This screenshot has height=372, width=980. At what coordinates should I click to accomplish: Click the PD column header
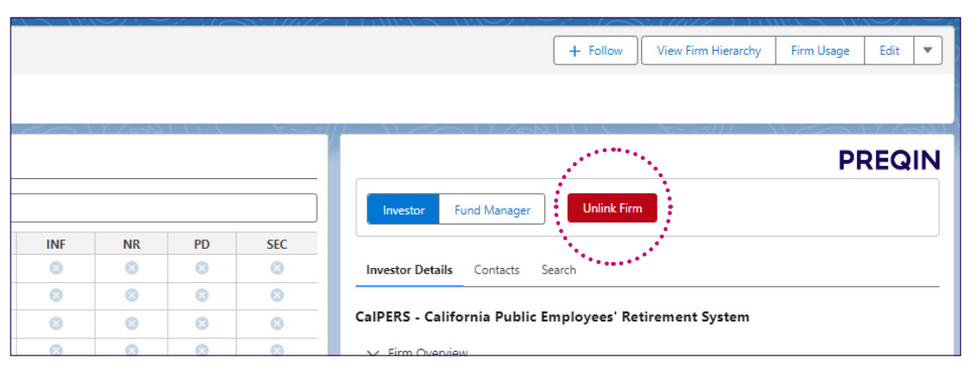click(x=201, y=245)
